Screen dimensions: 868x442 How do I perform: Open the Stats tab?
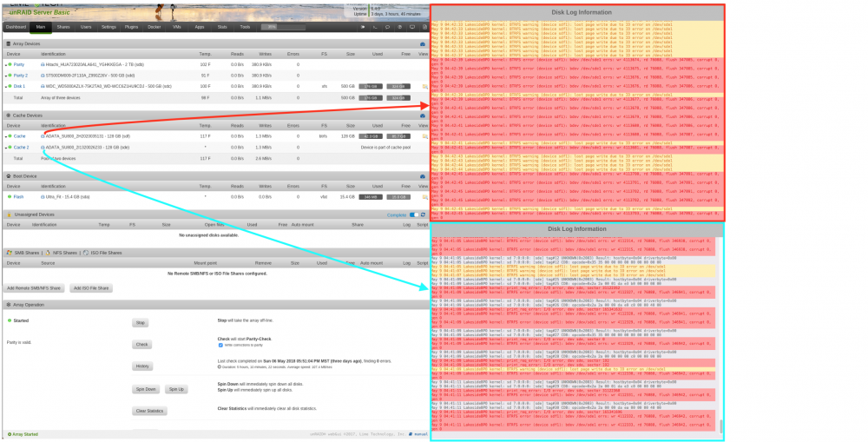coord(222,27)
